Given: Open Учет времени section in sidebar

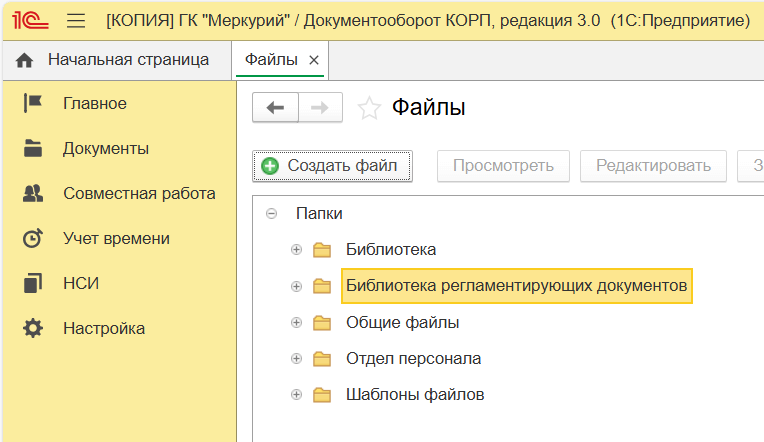Looking at the screenshot, I should [115, 238].
